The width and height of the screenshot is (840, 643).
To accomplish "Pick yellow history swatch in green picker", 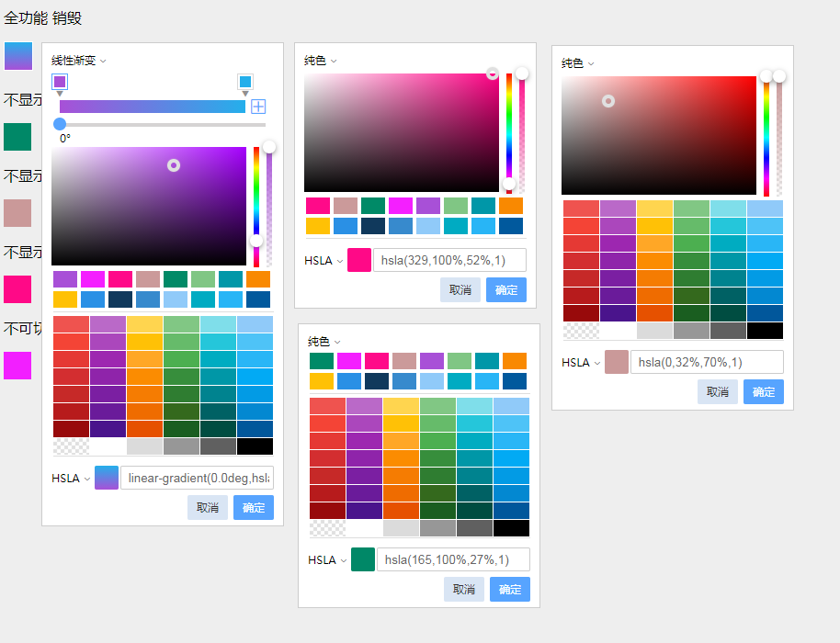I will (x=322, y=381).
